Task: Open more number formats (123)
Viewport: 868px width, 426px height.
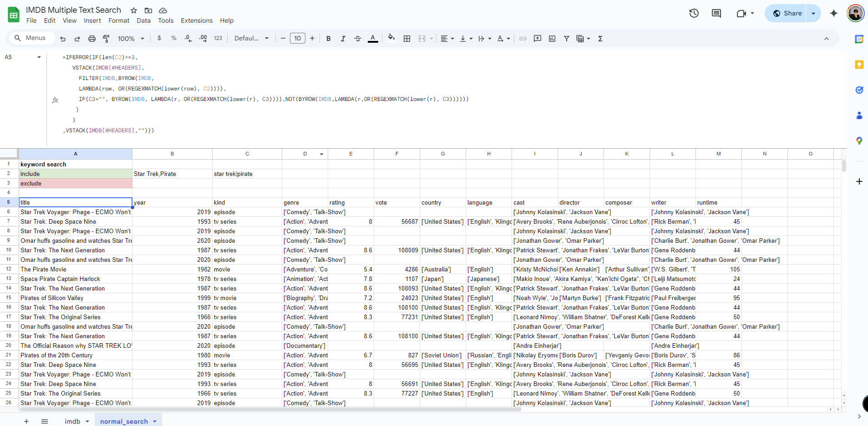Action: tap(218, 38)
